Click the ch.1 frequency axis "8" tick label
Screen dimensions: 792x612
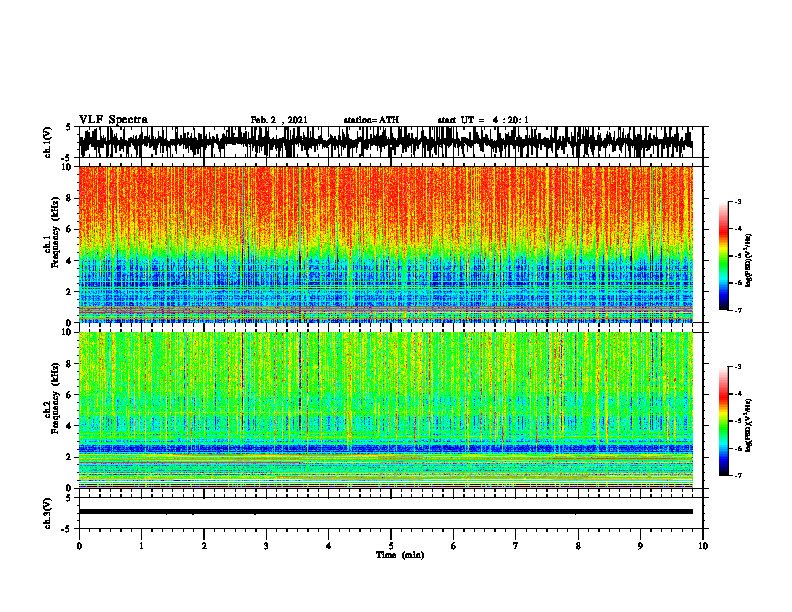69,198
